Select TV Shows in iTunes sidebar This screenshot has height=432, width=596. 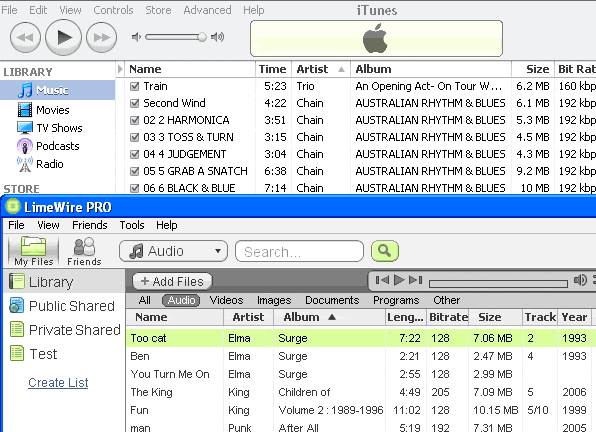pos(49,128)
